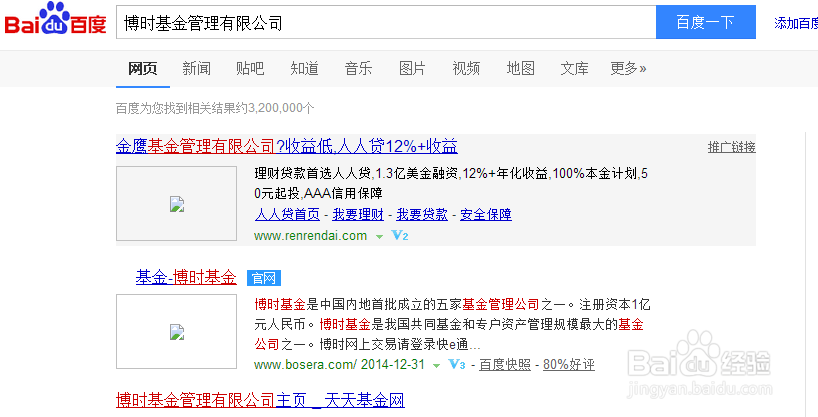Switch to the 文库 tab
The width and height of the screenshot is (818, 417).
click(x=574, y=68)
